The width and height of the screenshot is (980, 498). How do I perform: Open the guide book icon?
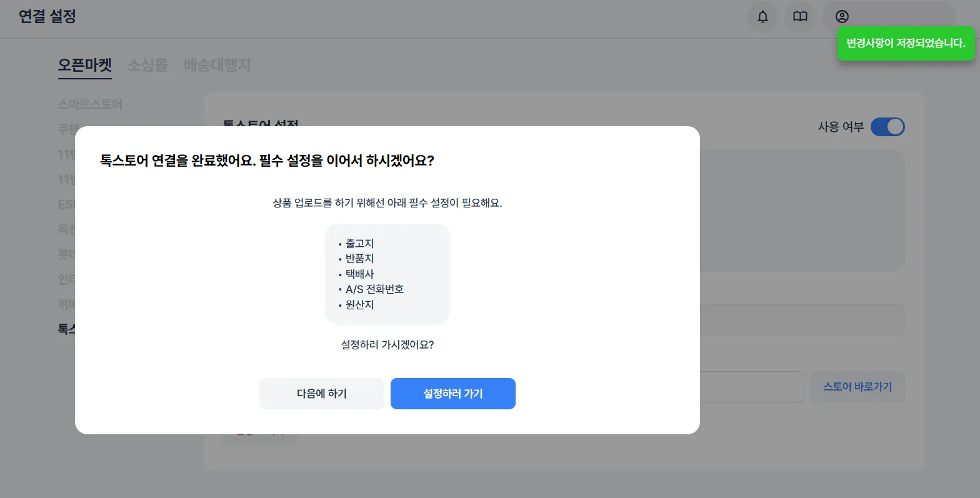(x=800, y=17)
